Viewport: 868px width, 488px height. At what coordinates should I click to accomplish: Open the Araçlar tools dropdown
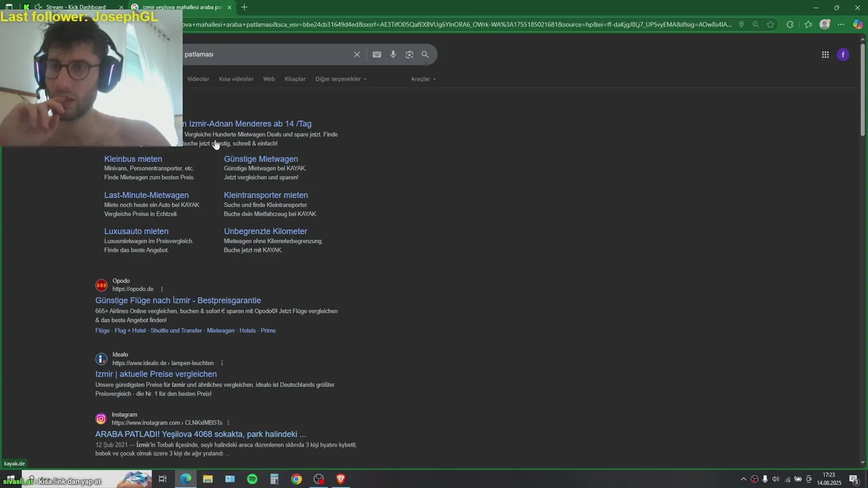click(x=423, y=79)
